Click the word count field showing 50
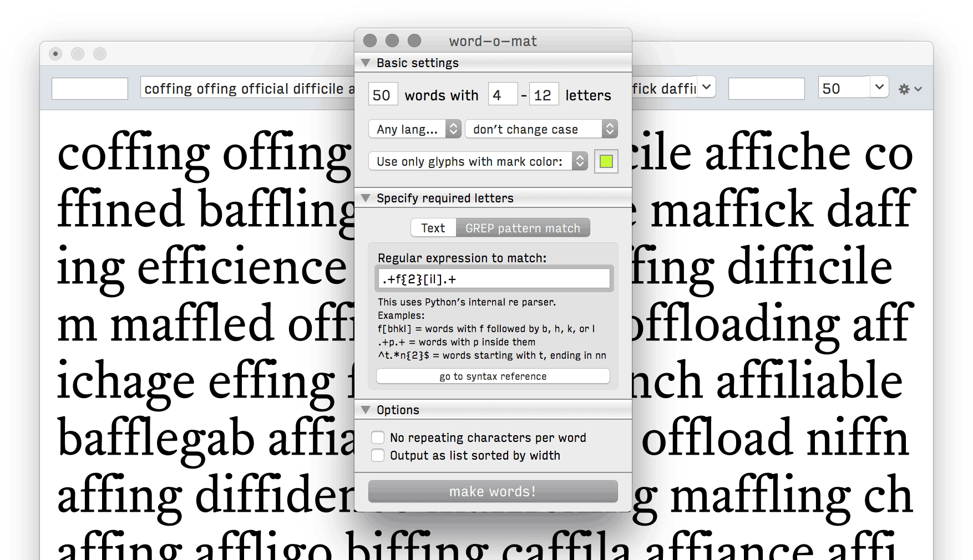 pos(383,95)
